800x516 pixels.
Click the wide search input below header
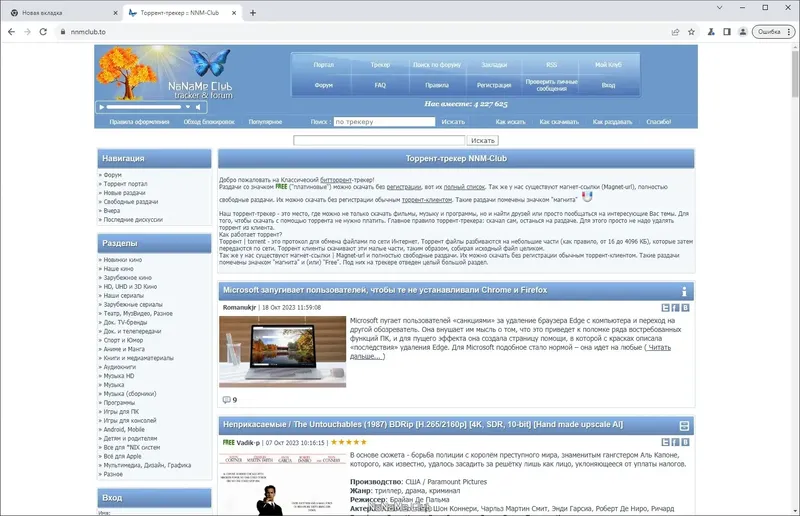pos(379,140)
